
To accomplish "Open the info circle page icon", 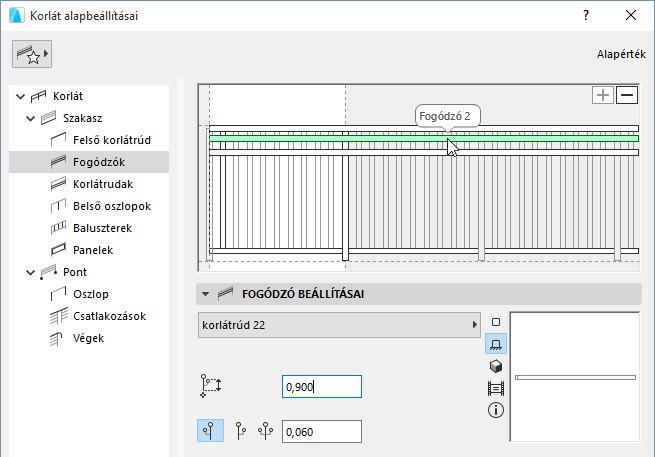I will (x=496, y=410).
